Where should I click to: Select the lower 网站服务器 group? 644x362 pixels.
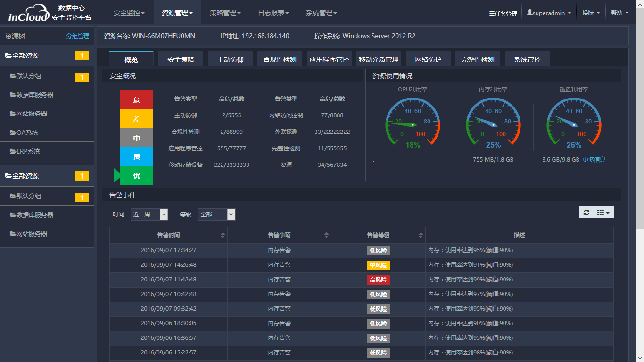[47, 234]
